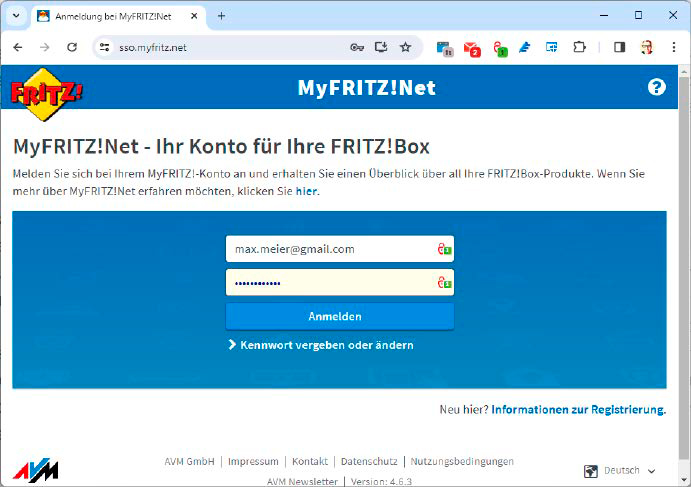691x487 pixels.
Task: Toggle the browser side panel
Action: 620,47
